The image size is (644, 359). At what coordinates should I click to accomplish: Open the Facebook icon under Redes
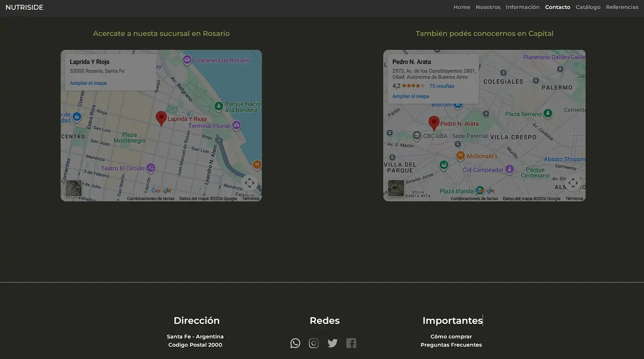[x=351, y=343]
